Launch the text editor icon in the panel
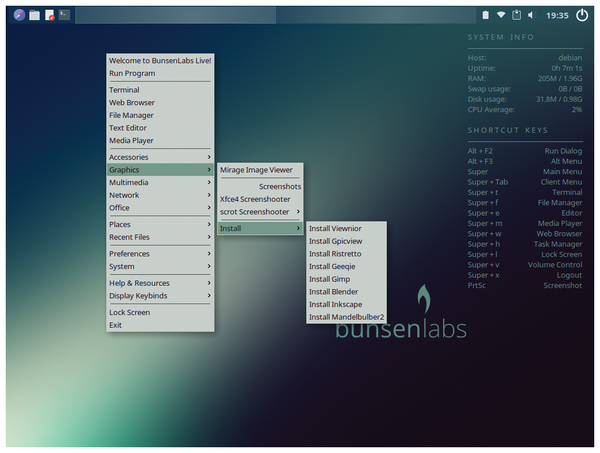Viewport: 600px width, 453px height. [49, 15]
